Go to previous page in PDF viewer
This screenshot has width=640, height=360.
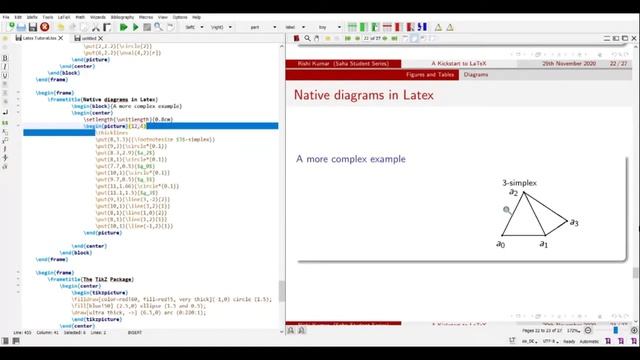[357, 38]
